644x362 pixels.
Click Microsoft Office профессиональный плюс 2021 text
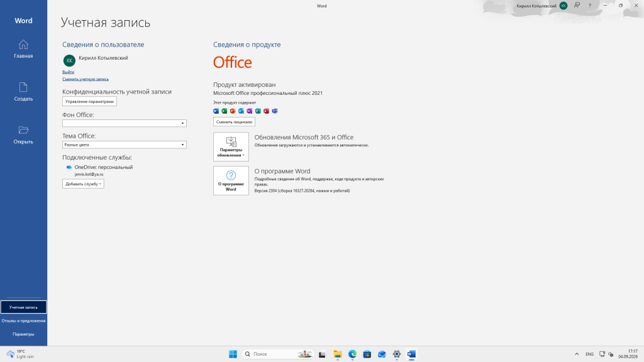point(268,93)
